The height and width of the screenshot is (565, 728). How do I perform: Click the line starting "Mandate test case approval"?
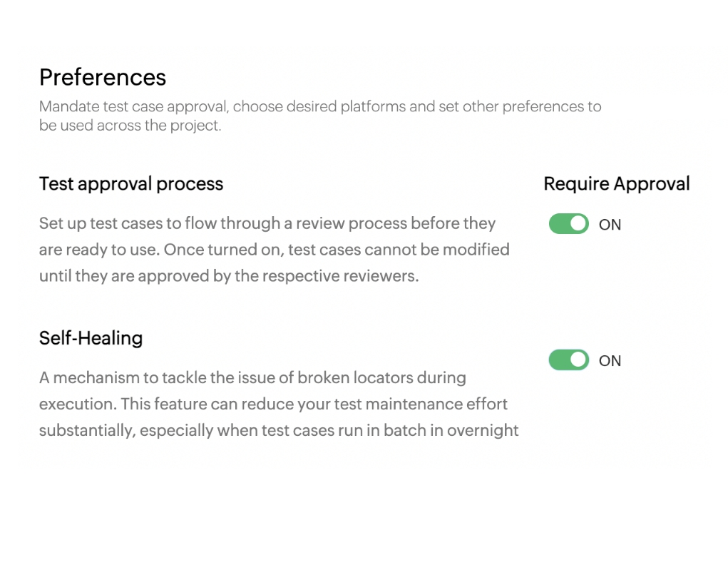pos(320,107)
